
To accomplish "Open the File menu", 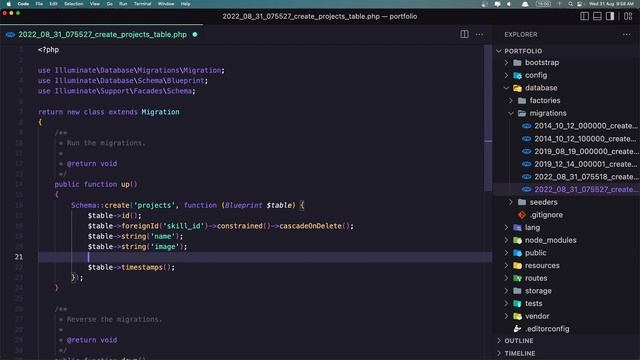I will [39, 4].
